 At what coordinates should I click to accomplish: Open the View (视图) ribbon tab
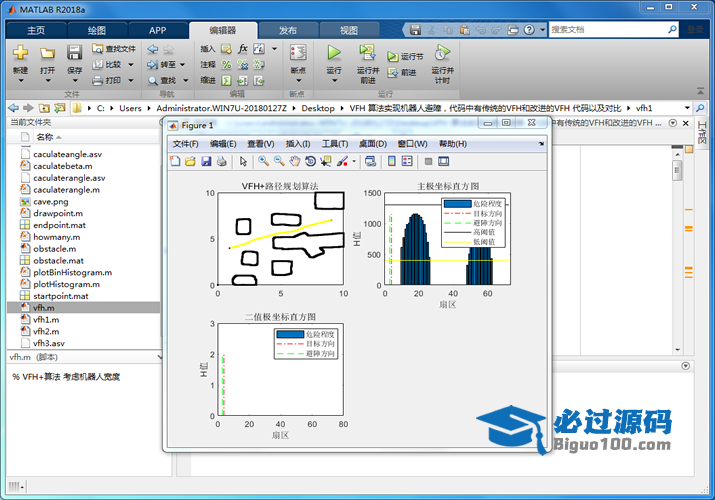pyautogui.click(x=349, y=31)
